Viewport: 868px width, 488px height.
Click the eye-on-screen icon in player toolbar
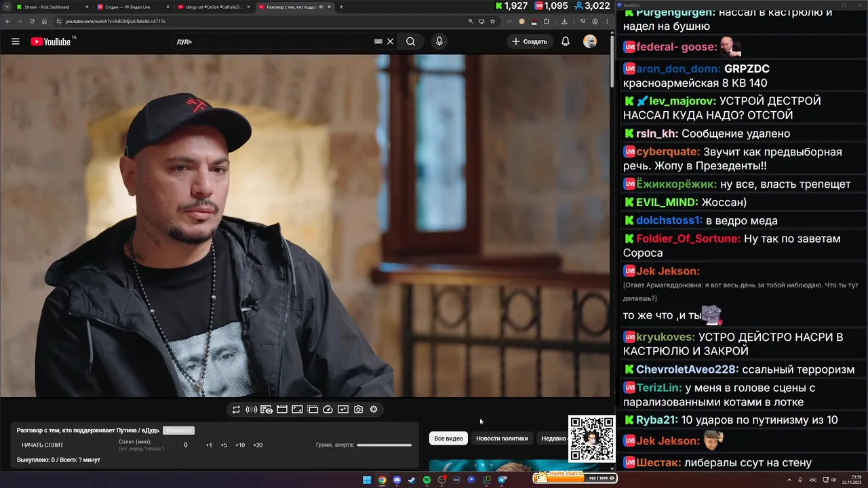[267, 409]
